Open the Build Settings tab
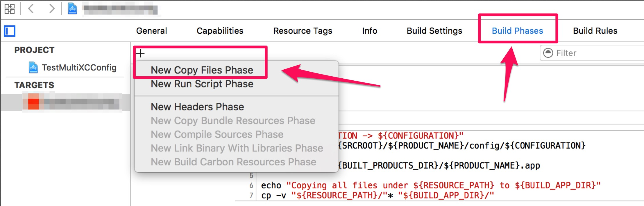This screenshot has height=206, width=644. [434, 31]
